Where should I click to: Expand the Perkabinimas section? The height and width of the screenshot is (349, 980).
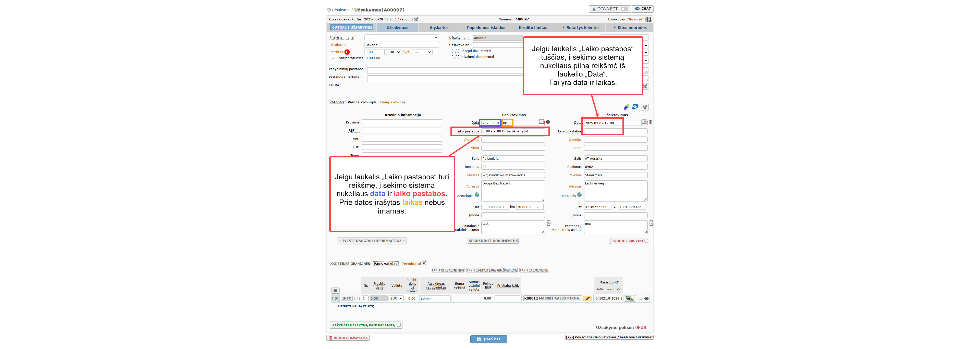click(448, 270)
